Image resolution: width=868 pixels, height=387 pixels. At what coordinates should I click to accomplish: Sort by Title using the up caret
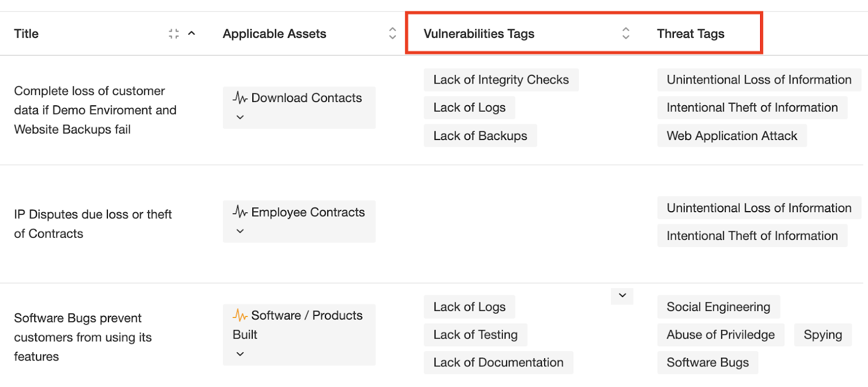click(x=192, y=34)
